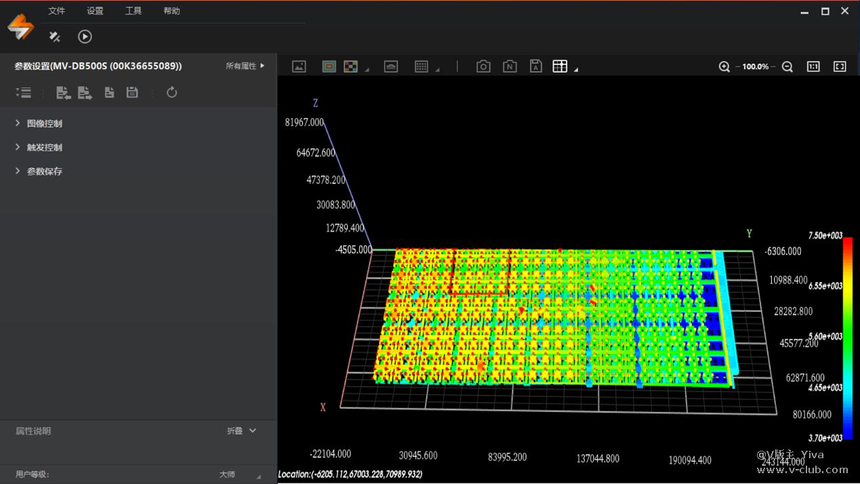Switch to the 2D image view icon
This screenshot has height=484, width=860.
299,66
